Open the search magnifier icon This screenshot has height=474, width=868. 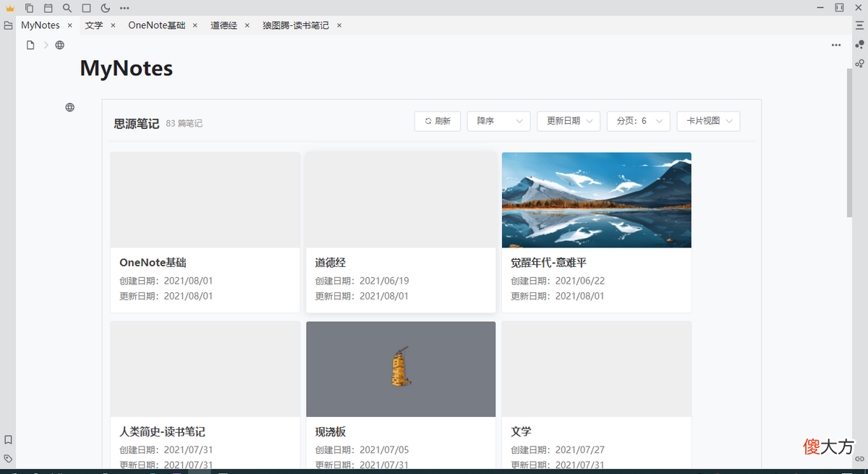tap(67, 8)
